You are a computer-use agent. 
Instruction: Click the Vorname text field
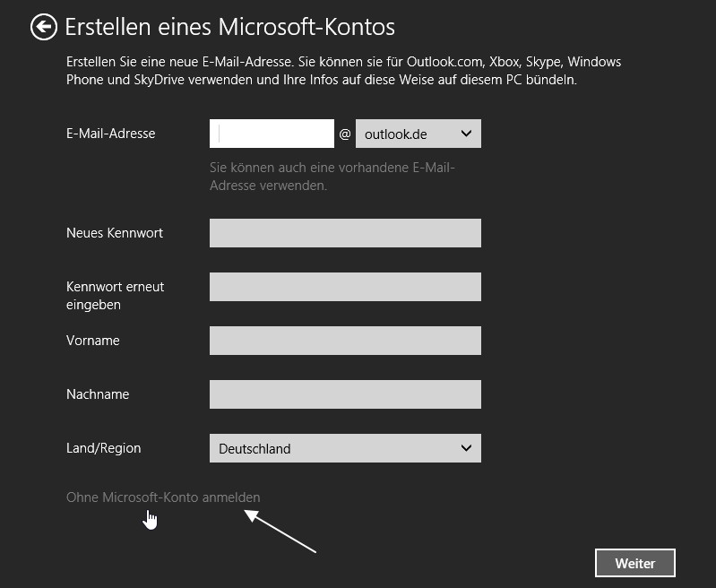point(345,341)
